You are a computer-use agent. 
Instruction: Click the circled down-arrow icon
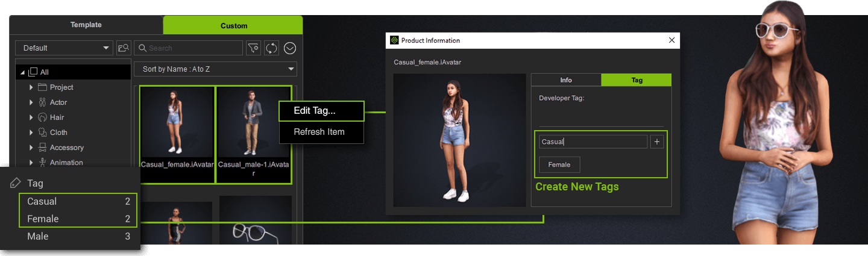pos(290,48)
